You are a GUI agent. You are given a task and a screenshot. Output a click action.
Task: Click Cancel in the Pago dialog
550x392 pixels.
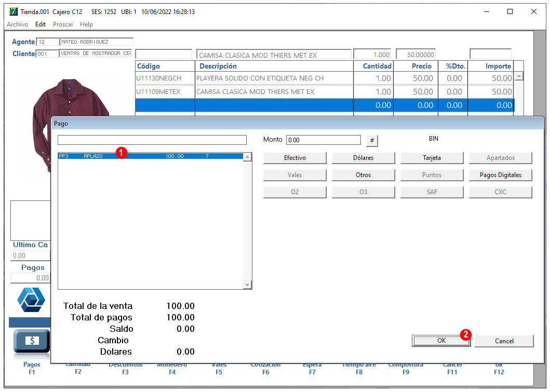coord(504,341)
